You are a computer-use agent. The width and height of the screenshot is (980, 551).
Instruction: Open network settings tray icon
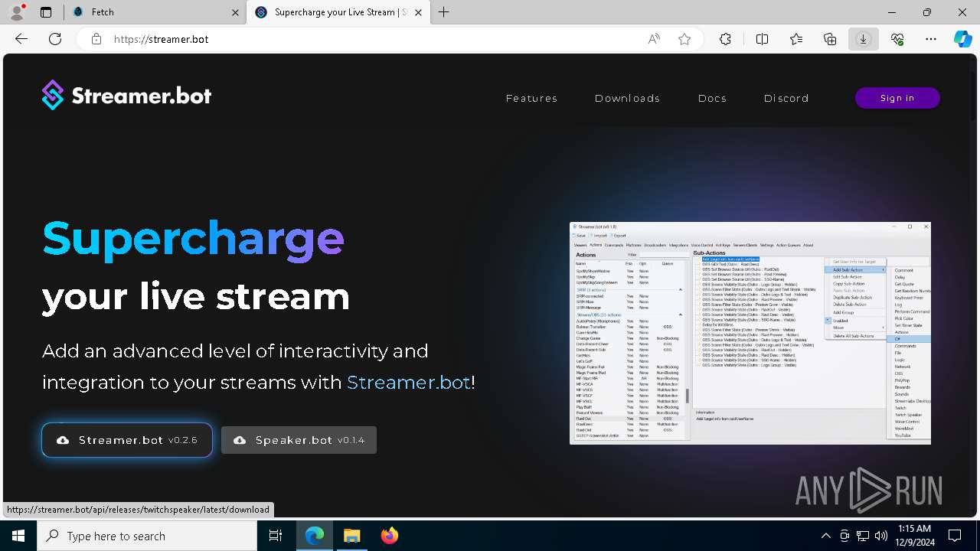[863, 536]
